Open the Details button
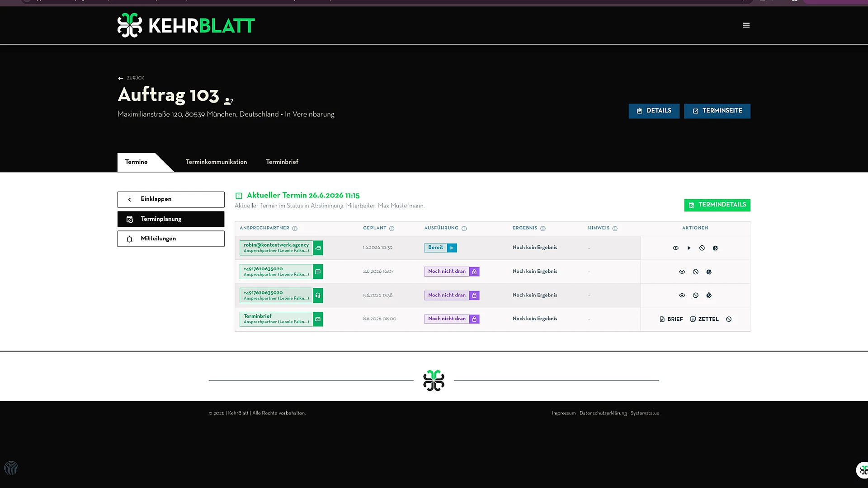 click(x=654, y=111)
